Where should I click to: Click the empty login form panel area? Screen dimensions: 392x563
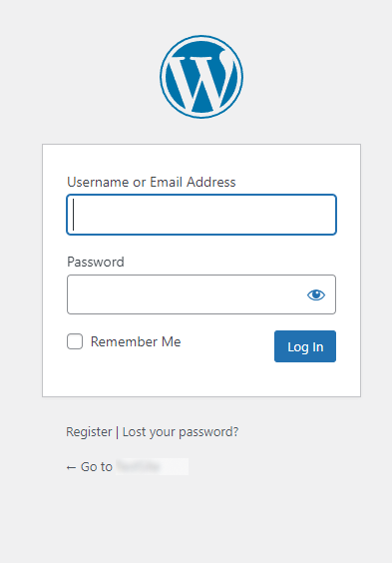click(201, 378)
